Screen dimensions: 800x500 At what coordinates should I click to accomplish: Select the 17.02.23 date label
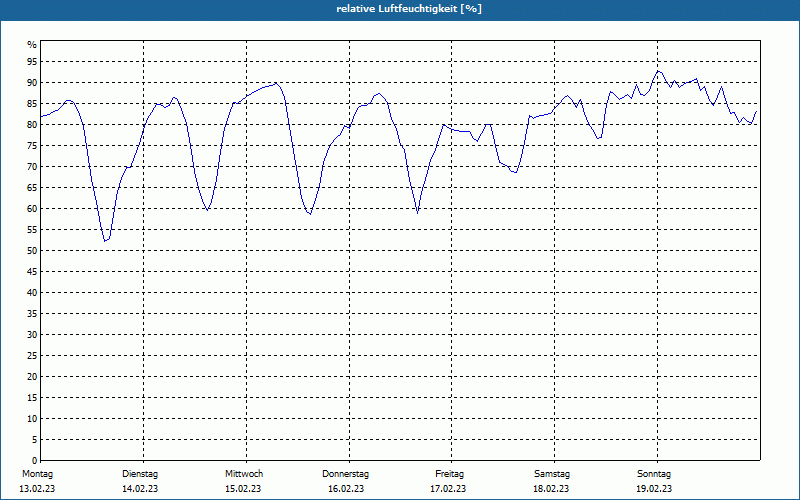point(448,489)
